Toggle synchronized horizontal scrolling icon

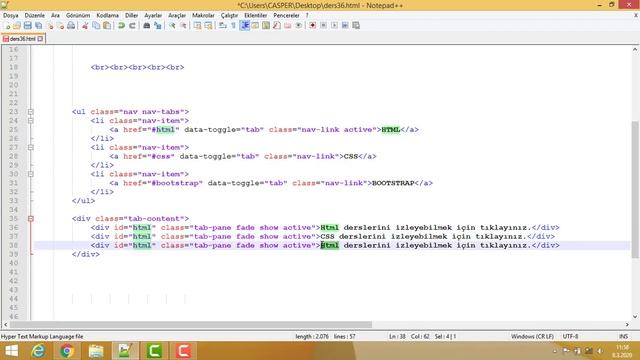click(x=208, y=25)
